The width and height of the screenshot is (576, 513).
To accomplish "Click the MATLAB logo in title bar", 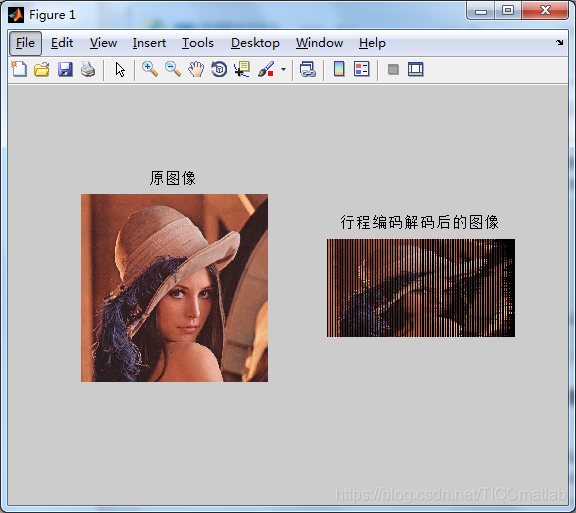I will coord(16,15).
